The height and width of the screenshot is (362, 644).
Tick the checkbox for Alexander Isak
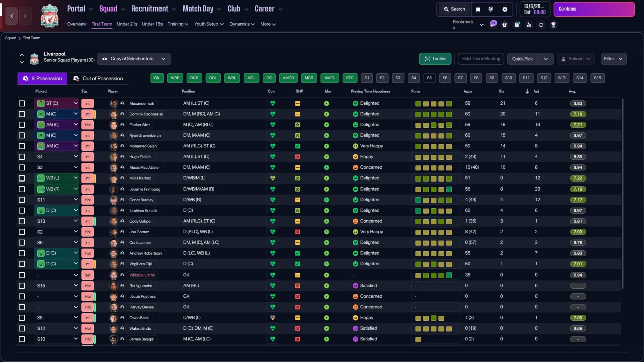22,103
